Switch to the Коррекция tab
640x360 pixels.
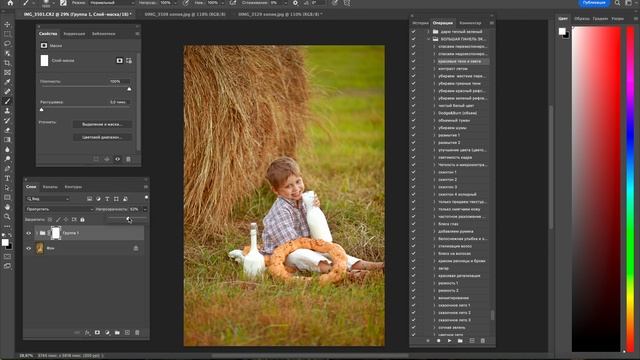(x=74, y=34)
